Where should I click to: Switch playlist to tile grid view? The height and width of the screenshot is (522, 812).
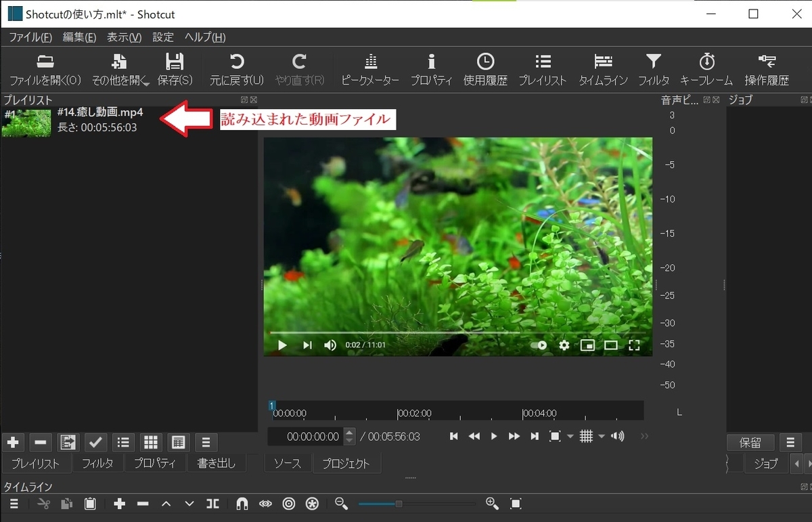(151, 443)
